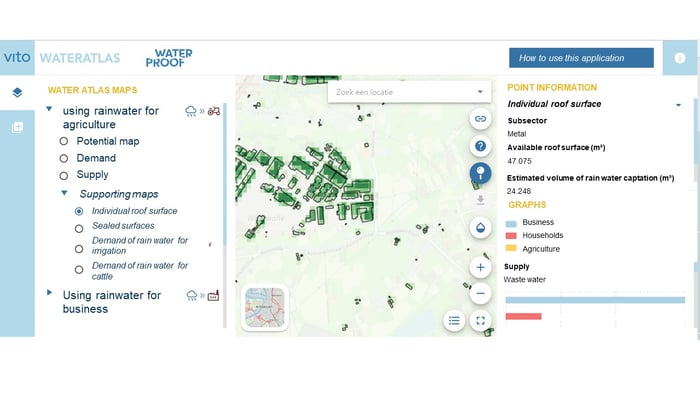Click the water drop opacity icon

pyautogui.click(x=480, y=227)
